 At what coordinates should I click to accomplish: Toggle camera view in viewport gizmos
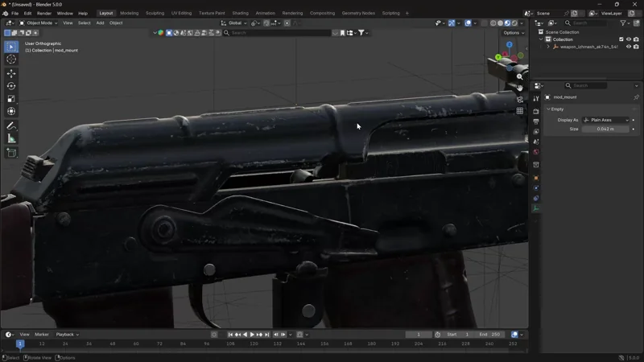coord(520,100)
